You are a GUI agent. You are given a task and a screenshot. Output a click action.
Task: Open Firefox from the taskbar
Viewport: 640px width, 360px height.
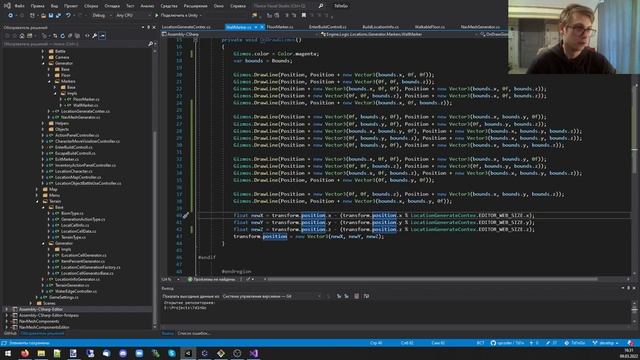[25, 353]
